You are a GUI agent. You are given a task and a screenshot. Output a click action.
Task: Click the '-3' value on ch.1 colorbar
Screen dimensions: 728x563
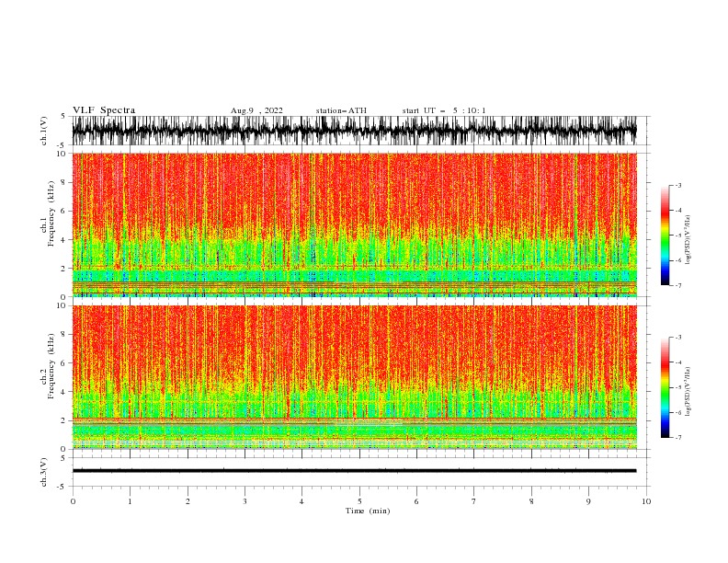tap(677, 185)
